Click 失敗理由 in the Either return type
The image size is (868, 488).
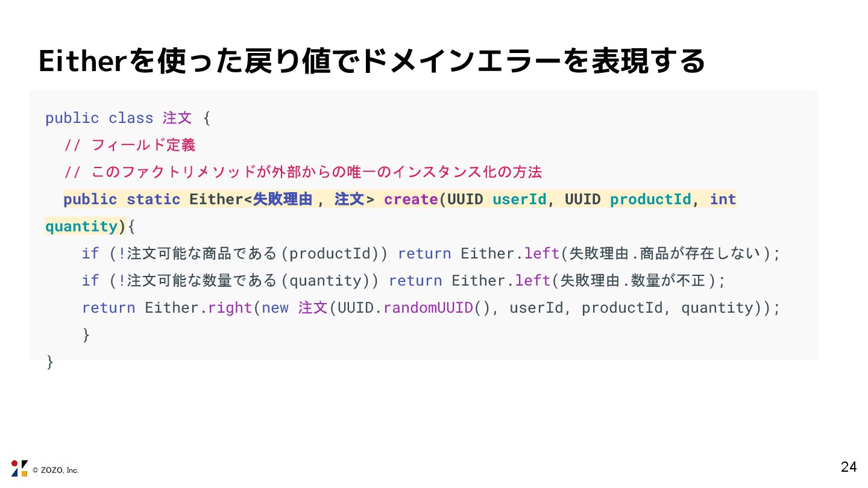282,199
